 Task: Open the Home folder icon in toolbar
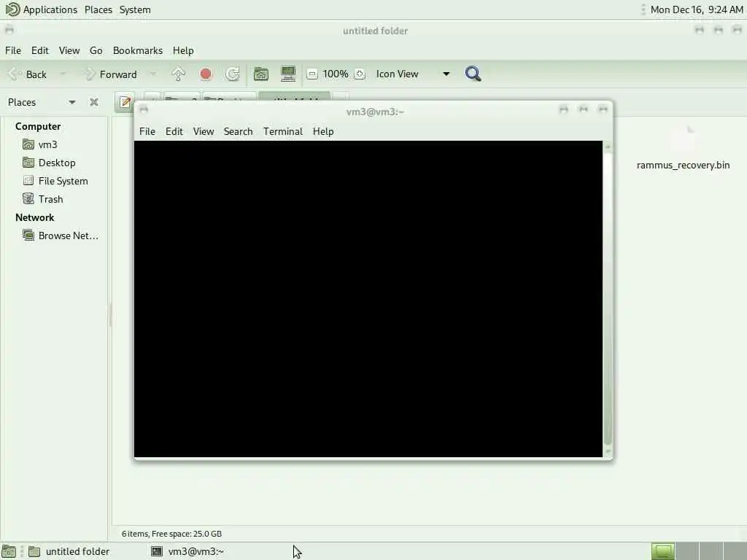point(261,74)
